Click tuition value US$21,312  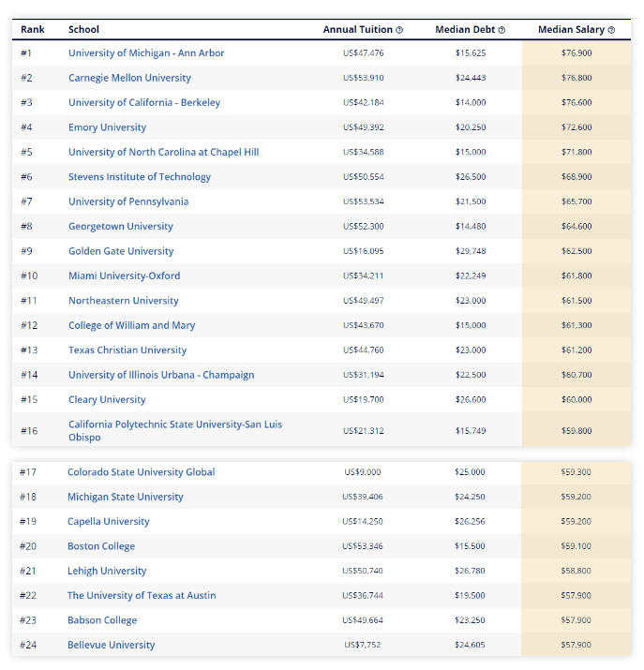tap(363, 431)
